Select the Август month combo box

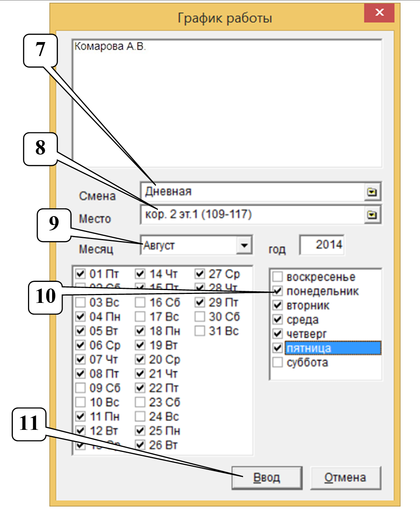(x=189, y=245)
